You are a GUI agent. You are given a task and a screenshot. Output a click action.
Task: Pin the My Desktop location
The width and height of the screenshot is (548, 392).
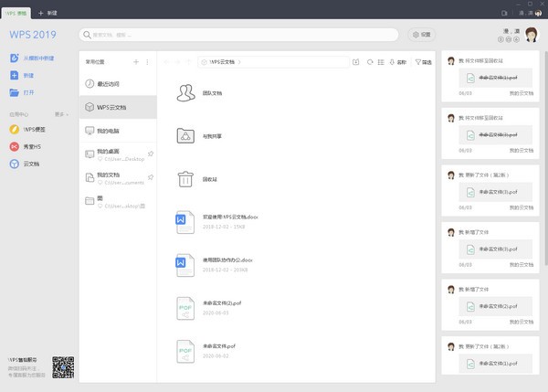(x=151, y=154)
